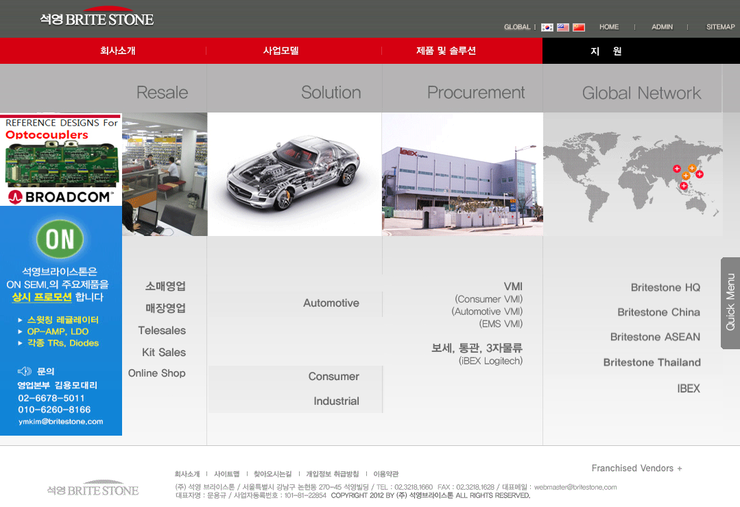Open the footer 개인정보 취급방침 link
Screen dimensions: 740x507
(x=332, y=473)
